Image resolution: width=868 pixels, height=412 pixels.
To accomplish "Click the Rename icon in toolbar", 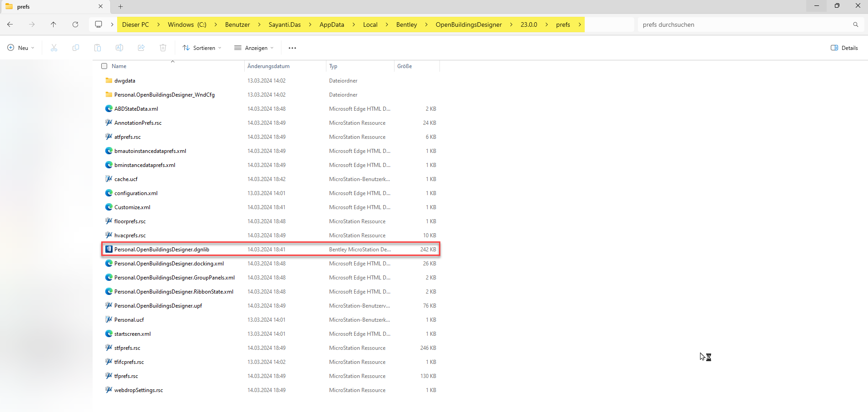I will point(119,48).
